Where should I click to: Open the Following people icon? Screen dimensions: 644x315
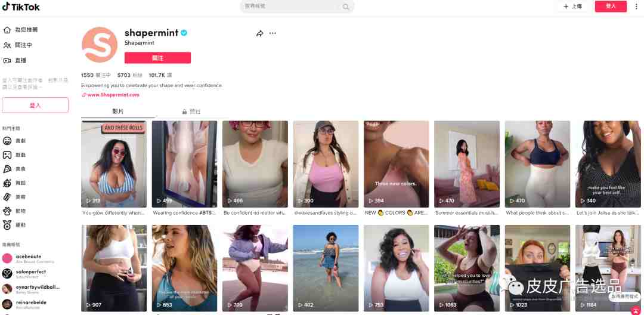coord(7,45)
